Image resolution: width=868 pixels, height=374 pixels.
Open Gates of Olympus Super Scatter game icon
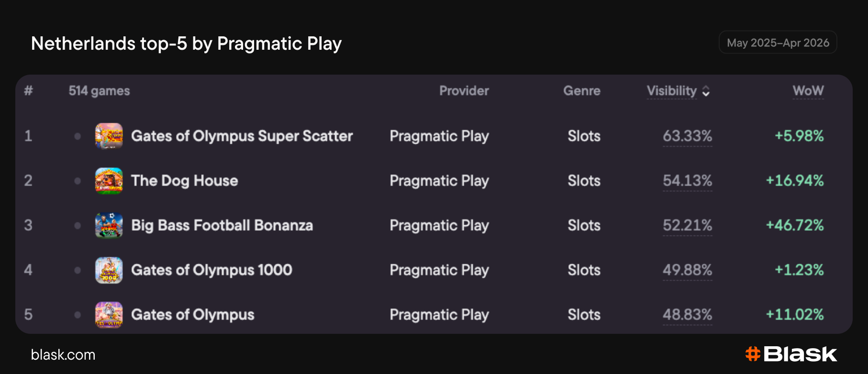[x=109, y=136]
